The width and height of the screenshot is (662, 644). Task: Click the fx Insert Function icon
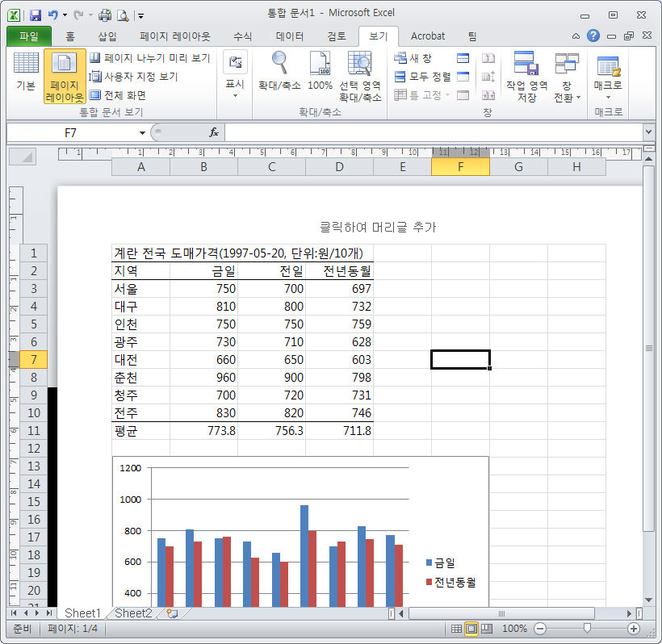pos(214,132)
